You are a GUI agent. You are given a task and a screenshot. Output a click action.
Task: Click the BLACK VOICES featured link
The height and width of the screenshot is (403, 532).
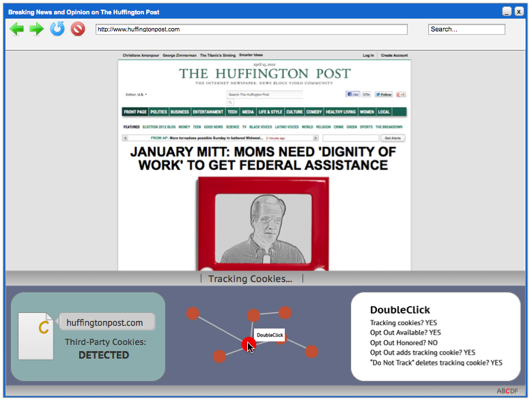(x=261, y=127)
